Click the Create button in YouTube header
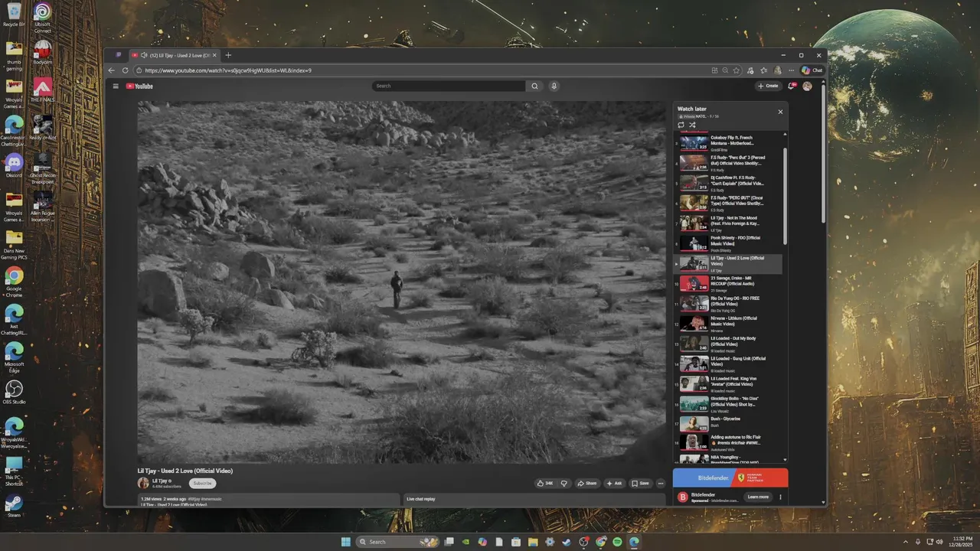This screenshot has height=551, width=980. [x=768, y=86]
